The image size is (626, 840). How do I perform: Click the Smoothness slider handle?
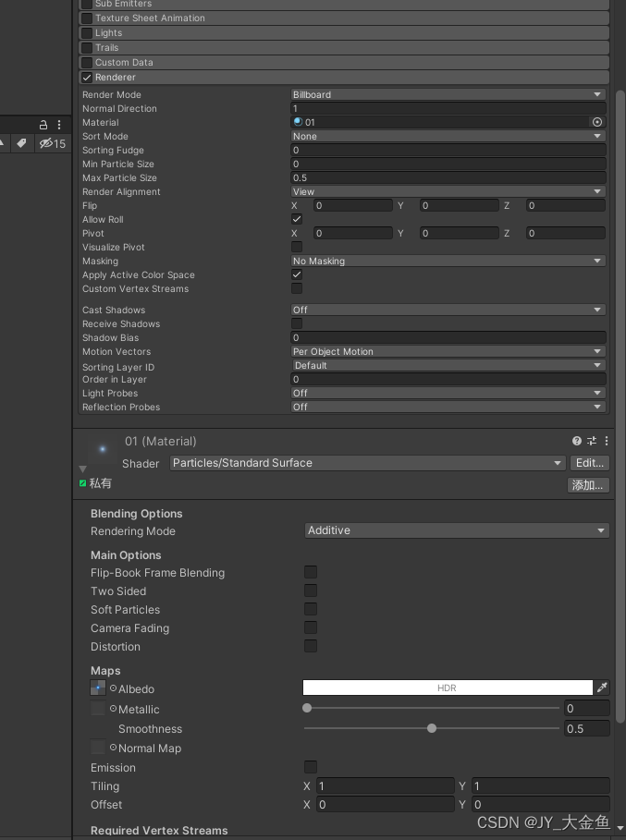click(x=432, y=728)
